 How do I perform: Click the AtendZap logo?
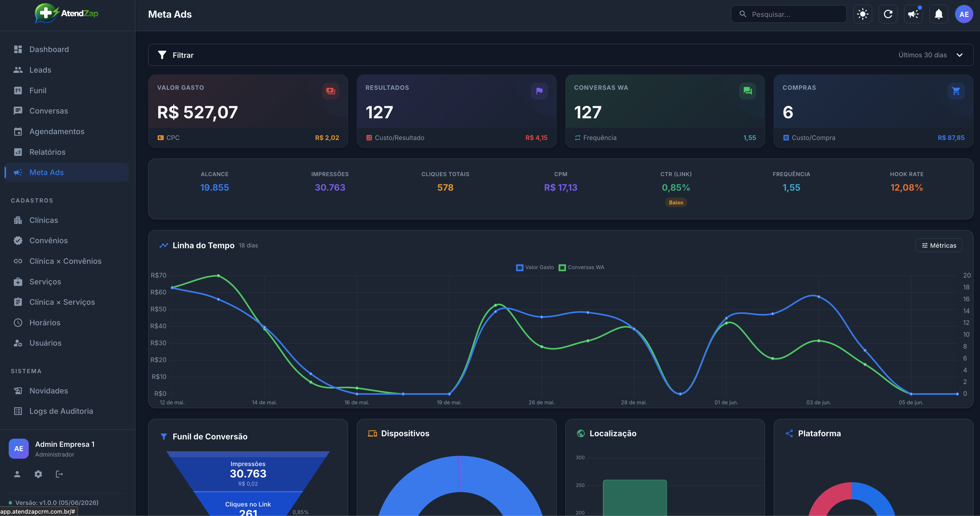(67, 13)
